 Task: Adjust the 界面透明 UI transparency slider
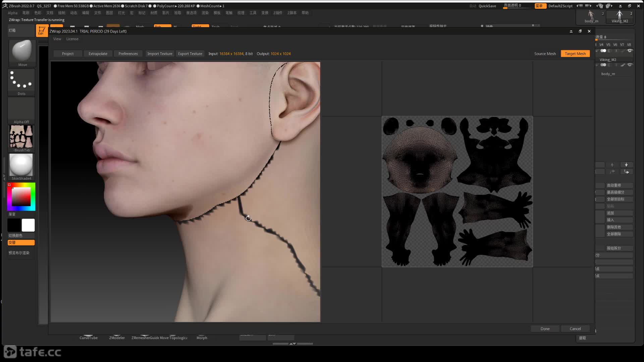(x=517, y=6)
